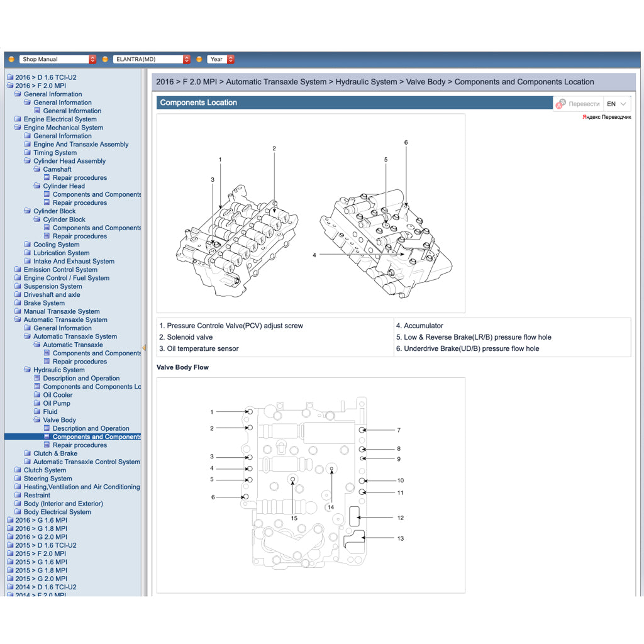
Task: Open the Яндекс Переводчик link
Action: click(606, 117)
